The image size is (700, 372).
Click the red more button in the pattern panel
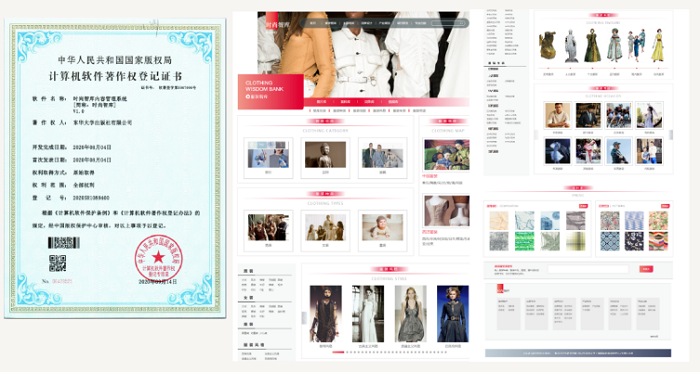coord(665,206)
